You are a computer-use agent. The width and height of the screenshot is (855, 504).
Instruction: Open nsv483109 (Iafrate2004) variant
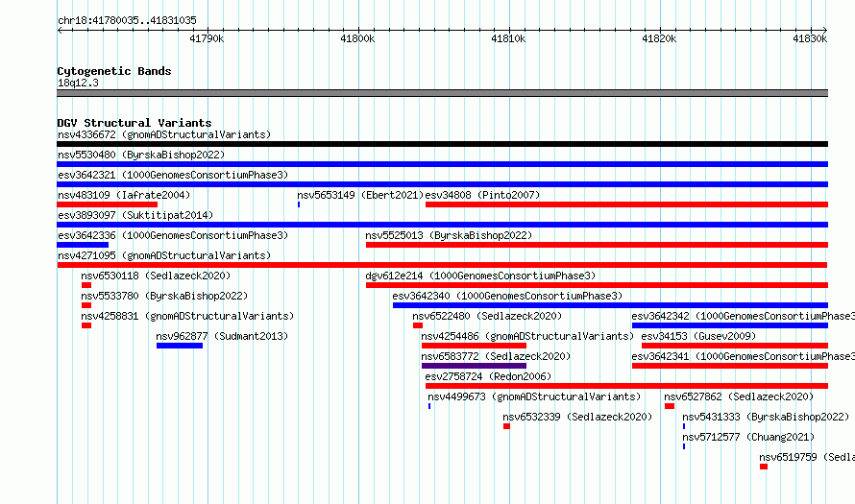pyautogui.click(x=124, y=195)
